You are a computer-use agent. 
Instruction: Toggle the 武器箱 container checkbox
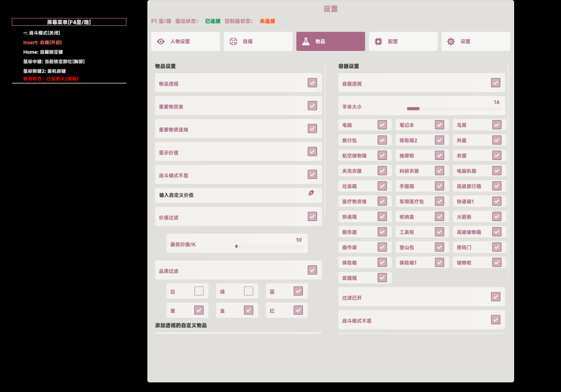[382, 277]
